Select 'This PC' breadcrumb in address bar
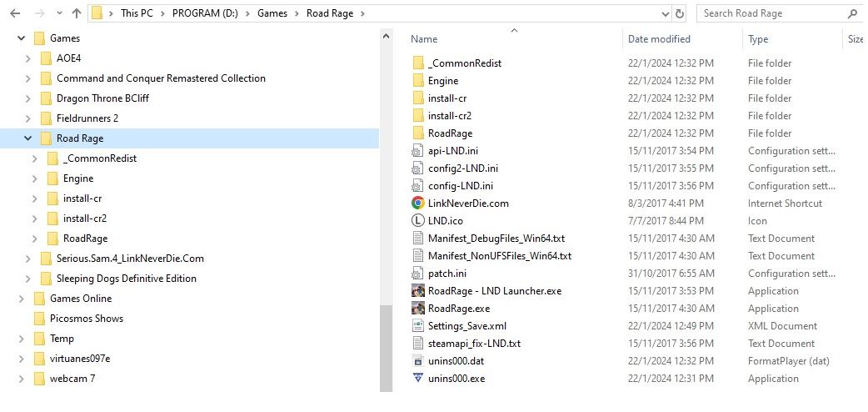868x412 pixels. coord(137,13)
